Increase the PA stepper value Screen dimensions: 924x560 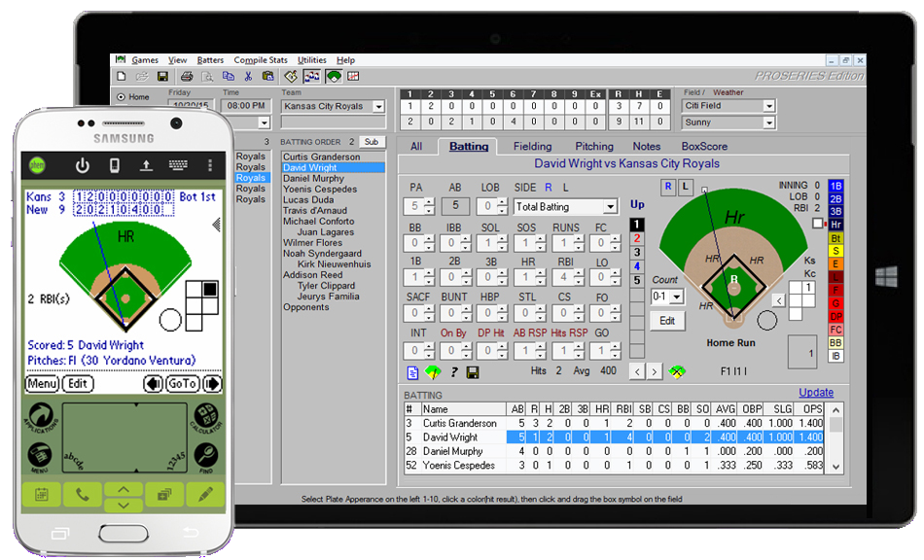click(430, 202)
